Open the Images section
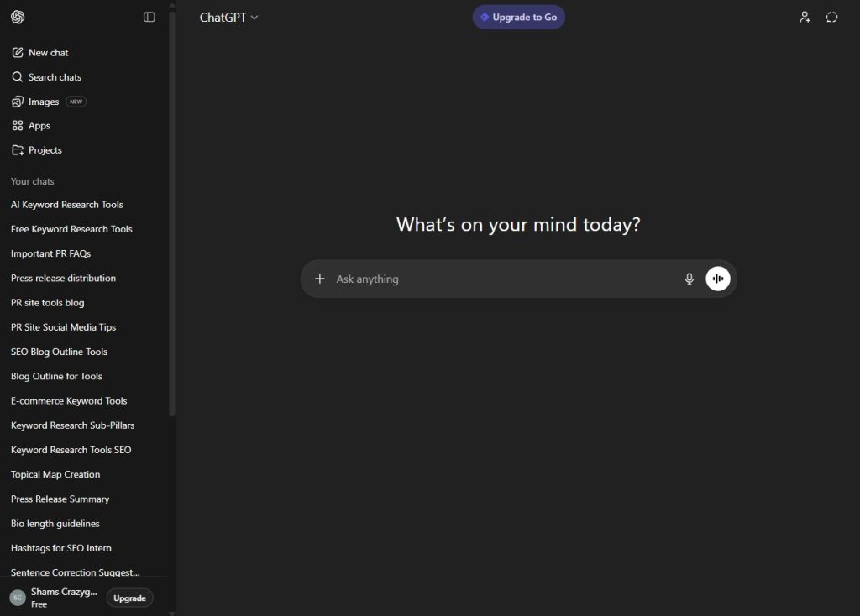Viewport: 860px width, 616px height. coord(83,102)
